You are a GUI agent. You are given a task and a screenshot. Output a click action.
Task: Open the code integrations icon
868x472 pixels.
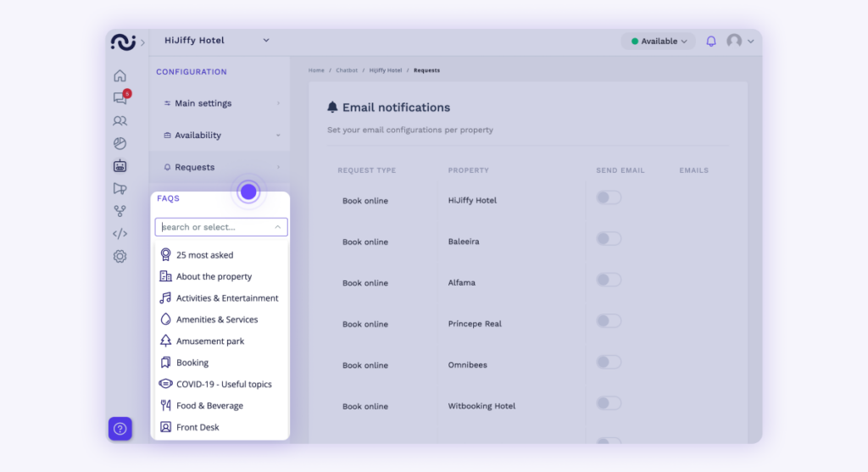[120, 234]
